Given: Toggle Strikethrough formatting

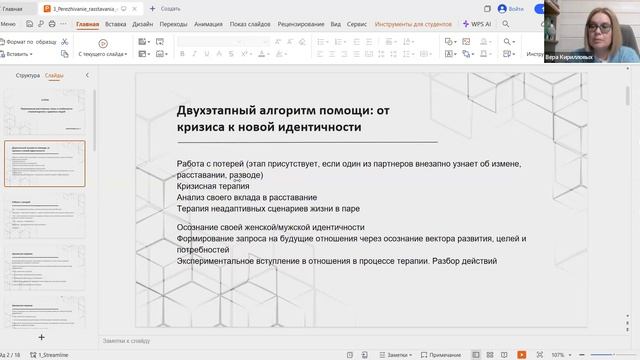Looking at the screenshot, I should pos(231,54).
